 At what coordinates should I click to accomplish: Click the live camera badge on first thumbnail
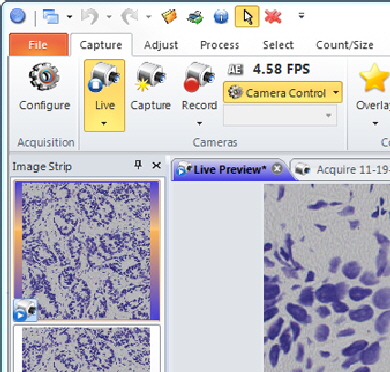[x=25, y=310]
